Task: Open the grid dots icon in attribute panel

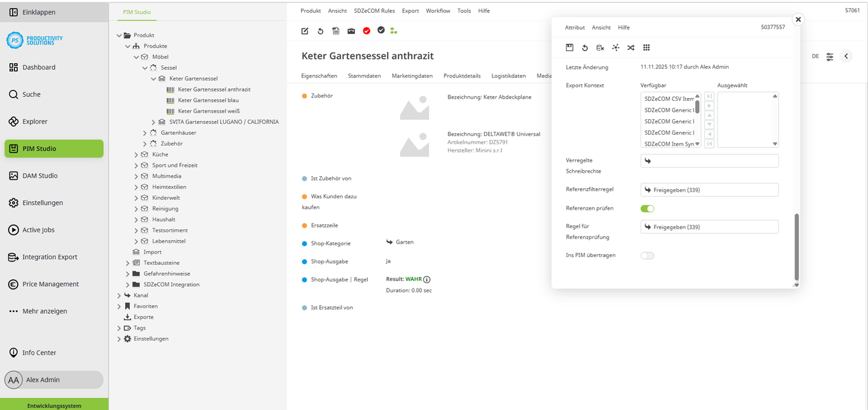Action: click(646, 48)
